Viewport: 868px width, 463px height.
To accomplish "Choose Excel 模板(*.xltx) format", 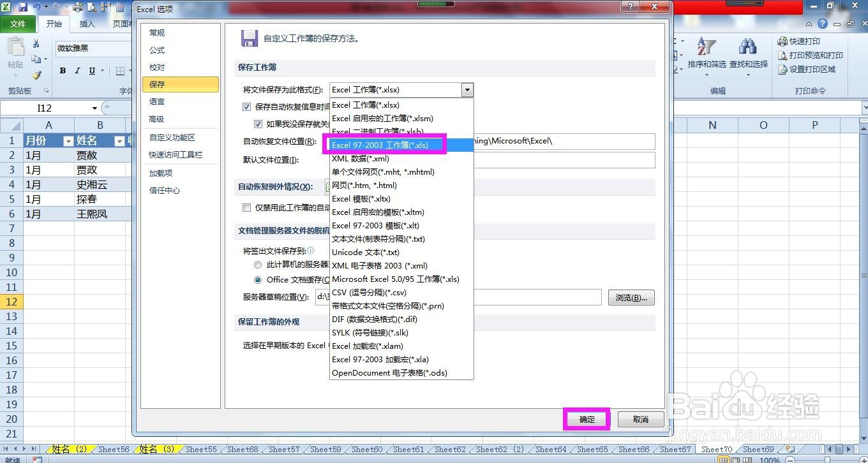I will coord(401,198).
